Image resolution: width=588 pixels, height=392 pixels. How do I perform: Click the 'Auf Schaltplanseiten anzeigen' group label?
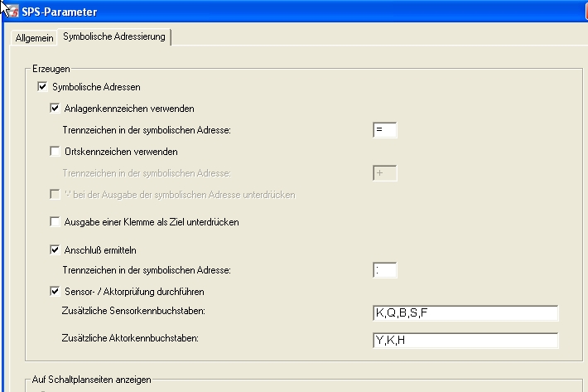coord(91,380)
